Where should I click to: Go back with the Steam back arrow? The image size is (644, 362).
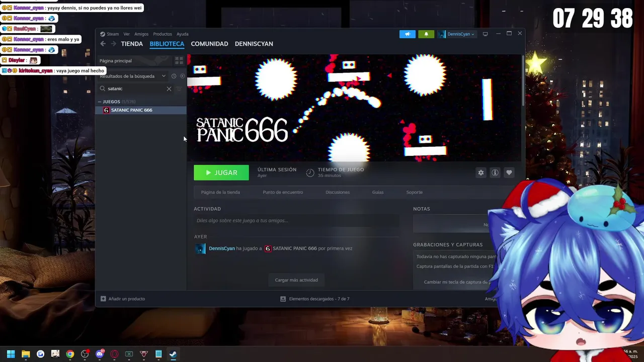[x=103, y=44]
